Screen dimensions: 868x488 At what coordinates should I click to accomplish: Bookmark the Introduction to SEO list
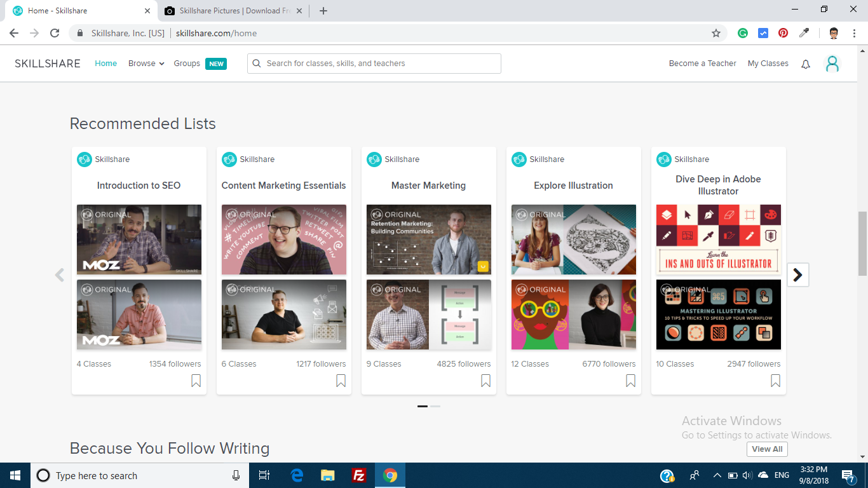tap(196, 380)
